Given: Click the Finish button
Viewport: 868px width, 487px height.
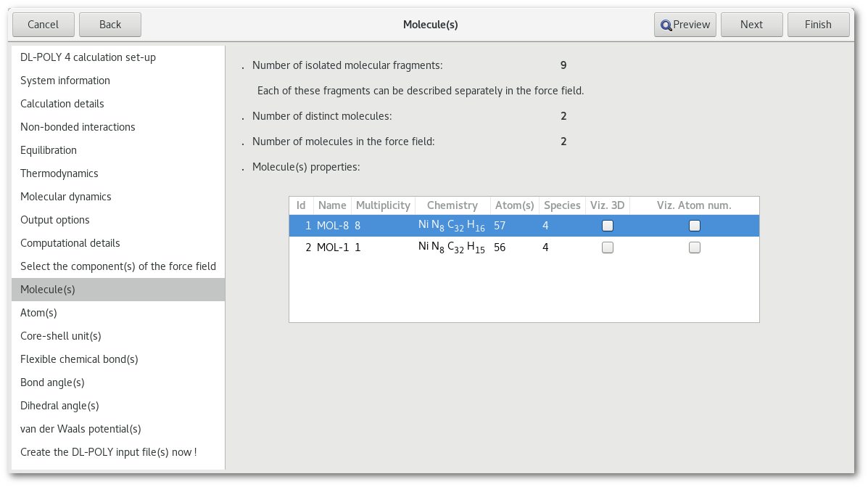Looking at the screenshot, I should (x=818, y=25).
